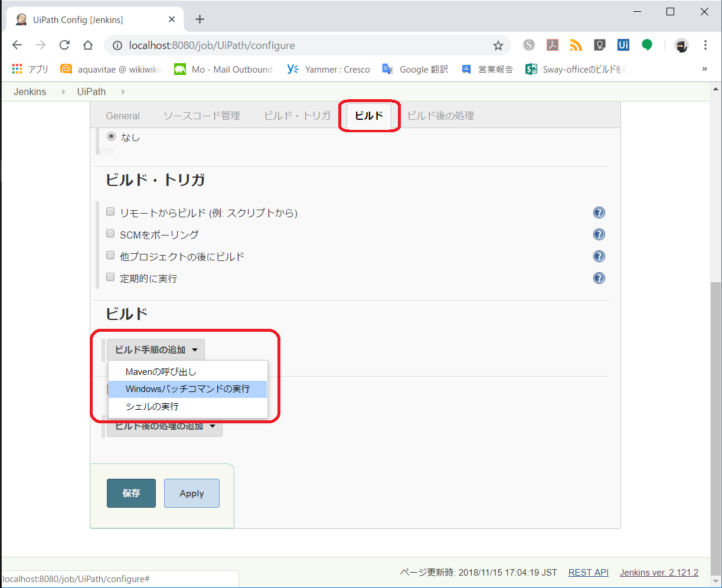Open the orange RSS feed extension

coord(576,45)
